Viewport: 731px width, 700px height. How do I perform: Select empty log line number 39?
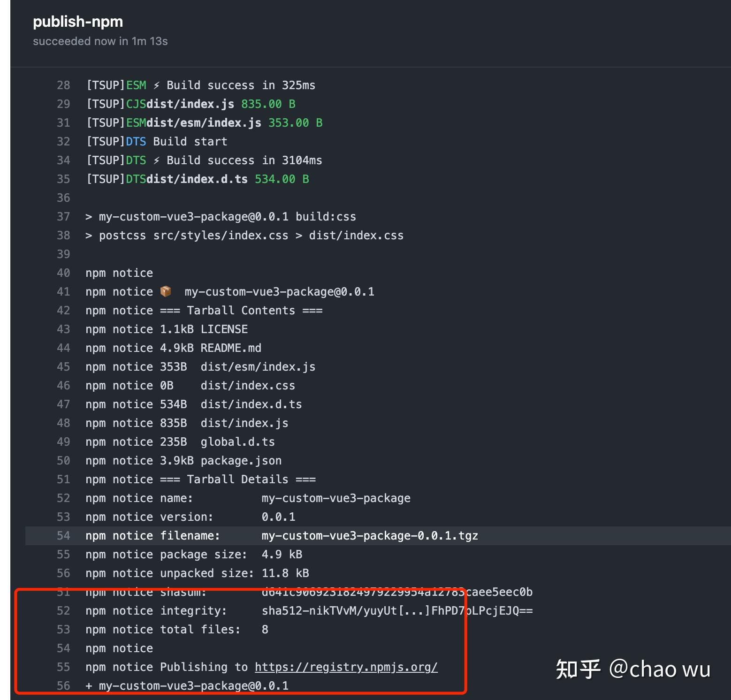pyautogui.click(x=63, y=254)
